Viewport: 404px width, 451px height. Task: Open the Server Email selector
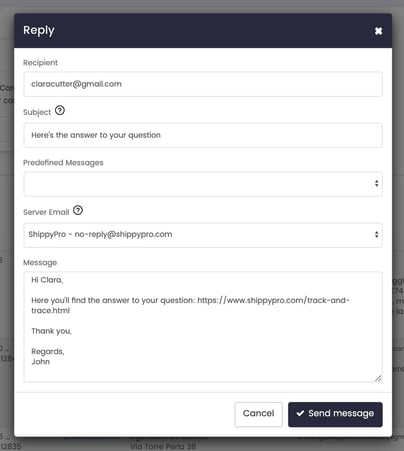coord(203,235)
